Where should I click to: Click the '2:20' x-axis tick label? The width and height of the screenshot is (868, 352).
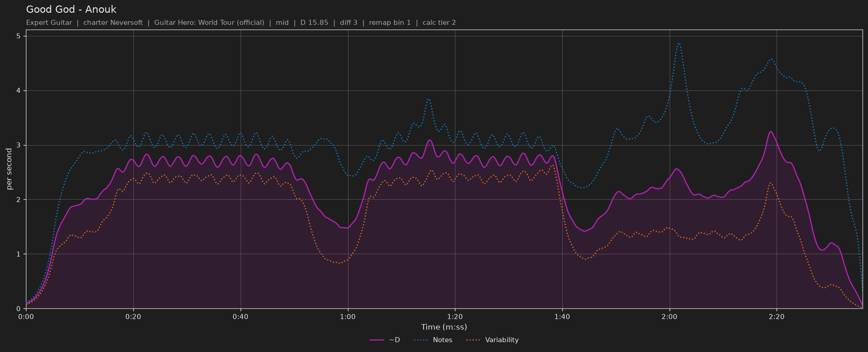click(x=777, y=317)
